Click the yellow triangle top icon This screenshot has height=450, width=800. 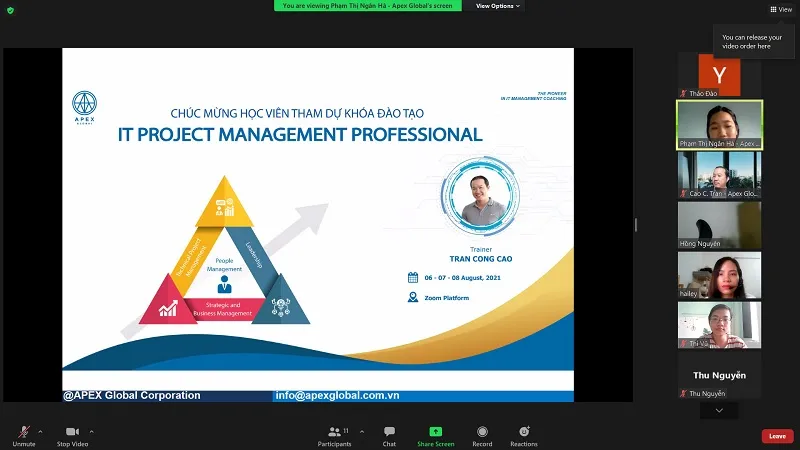[x=224, y=207]
